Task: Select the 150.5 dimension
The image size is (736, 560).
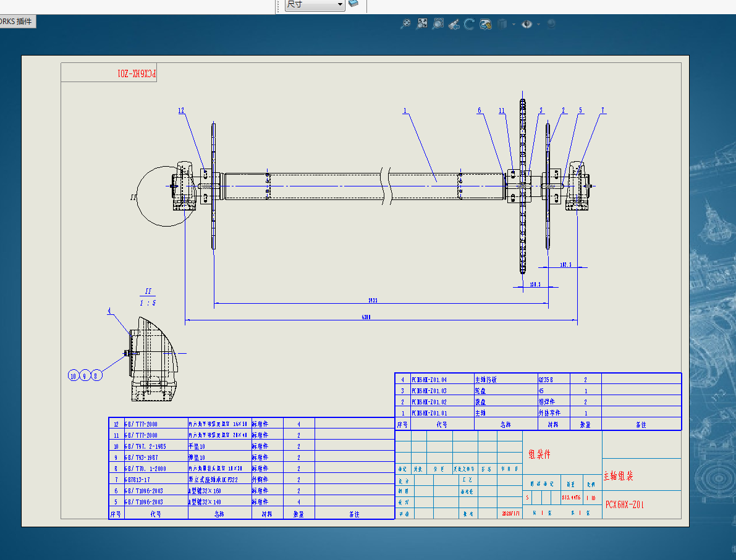Action: tap(535, 284)
